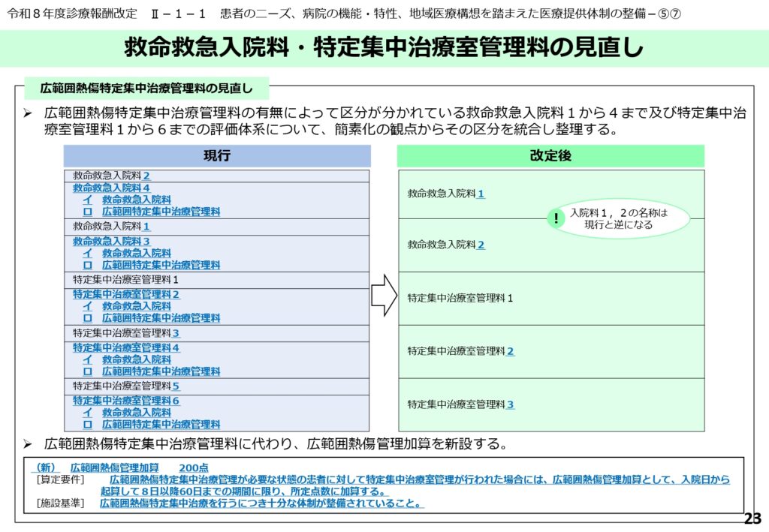Click the 広範囲熱傷特定集中治療管理料の見直し section label box
The image size is (769, 532).
coord(146,89)
